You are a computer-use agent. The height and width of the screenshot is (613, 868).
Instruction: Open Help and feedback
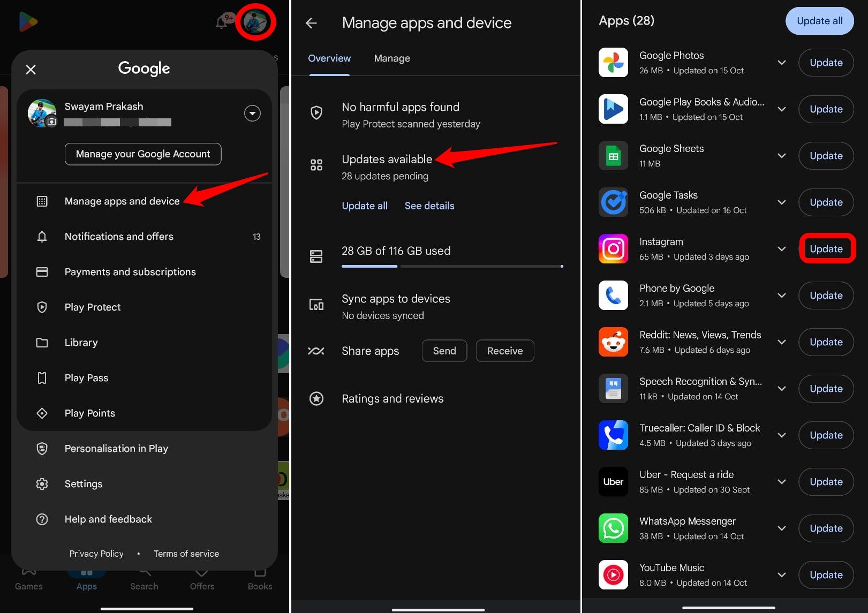click(145, 519)
